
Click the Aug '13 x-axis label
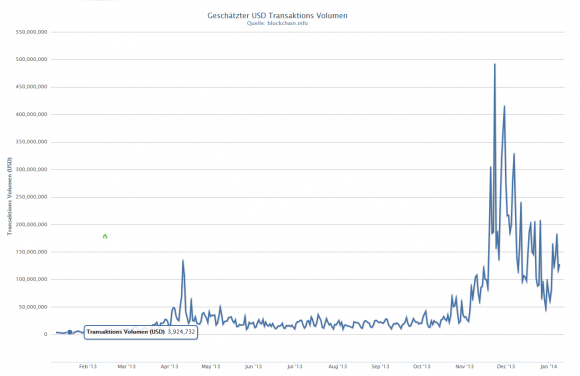pos(338,366)
